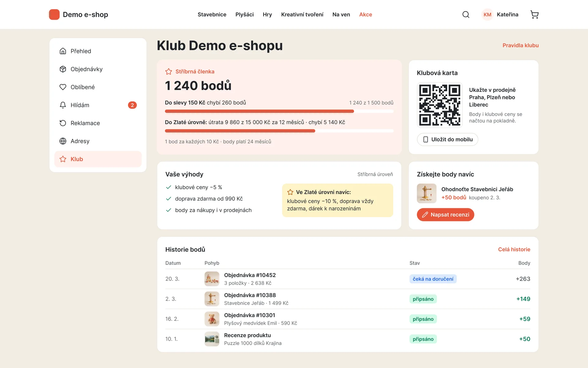This screenshot has height=368, width=588.
Task: Click the return arrow icon beside Reklamace
Action: pos(63,123)
